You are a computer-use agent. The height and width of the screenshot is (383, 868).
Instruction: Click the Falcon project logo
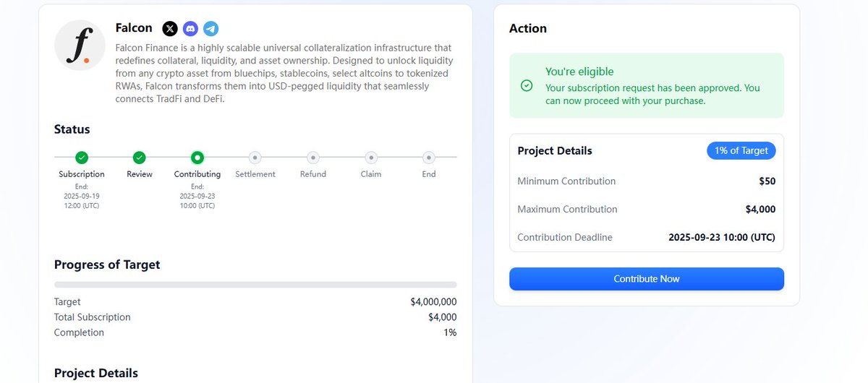click(80, 46)
